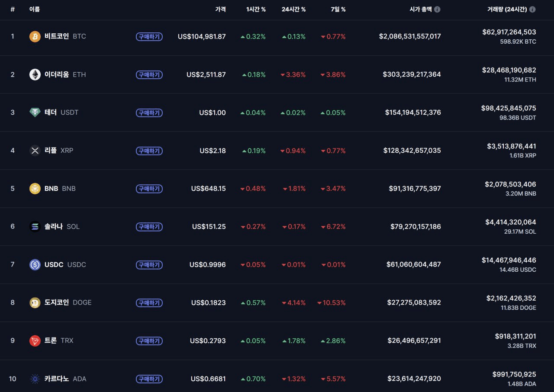
Task: Click BNB price US$648.15
Action: 208,189
